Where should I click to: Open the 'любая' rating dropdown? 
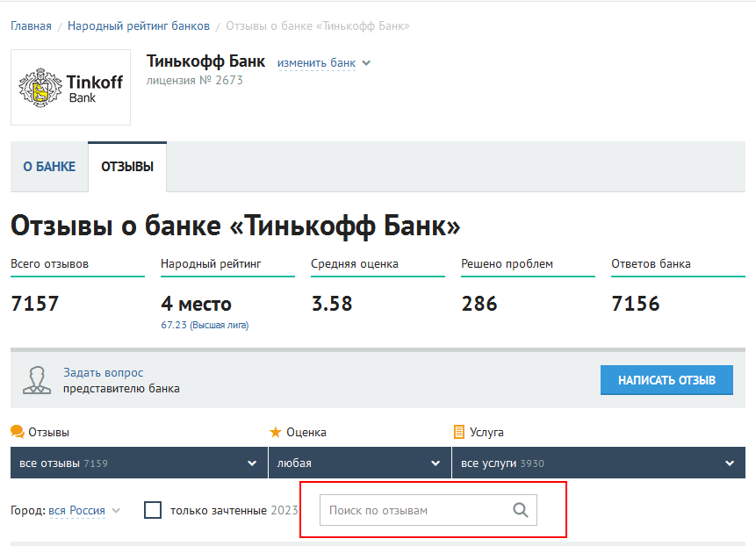point(360,463)
